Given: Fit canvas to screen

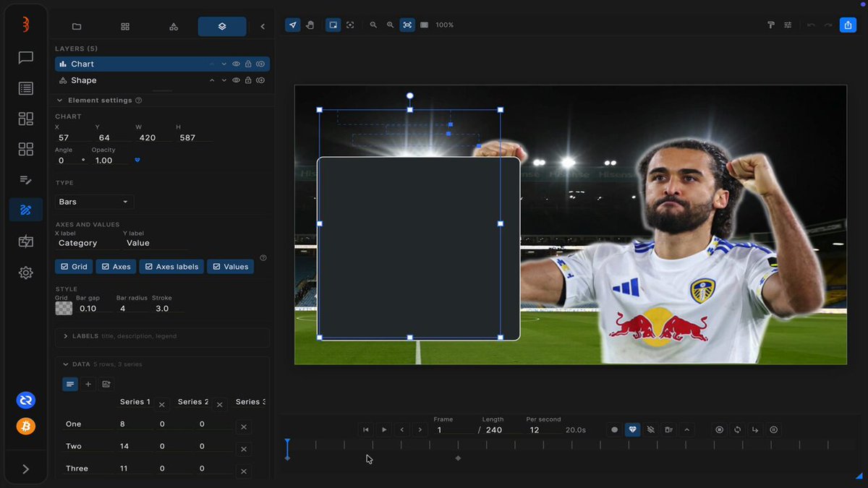Looking at the screenshot, I should 407,25.
